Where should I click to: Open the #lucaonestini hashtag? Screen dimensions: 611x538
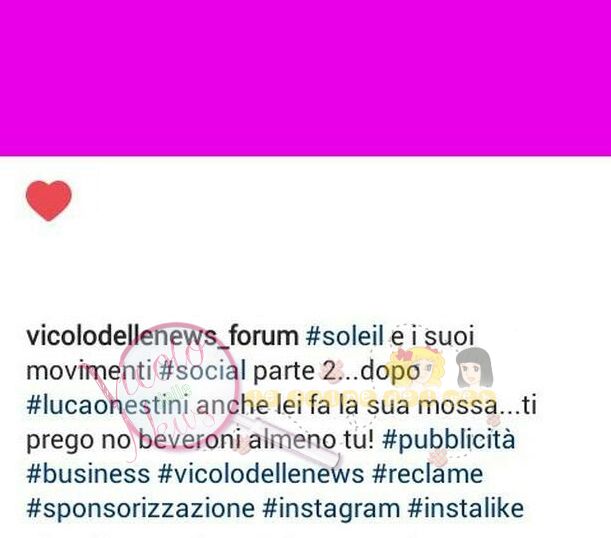[108, 405]
